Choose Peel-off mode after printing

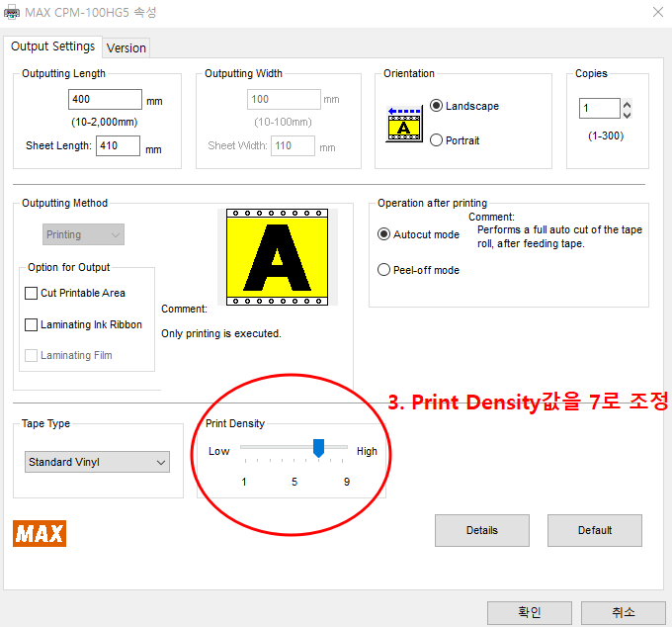click(384, 270)
